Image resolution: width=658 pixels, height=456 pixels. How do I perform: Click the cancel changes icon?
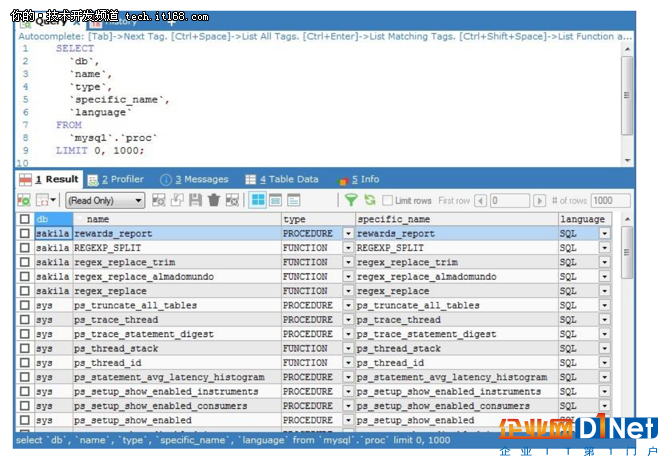coord(232,200)
